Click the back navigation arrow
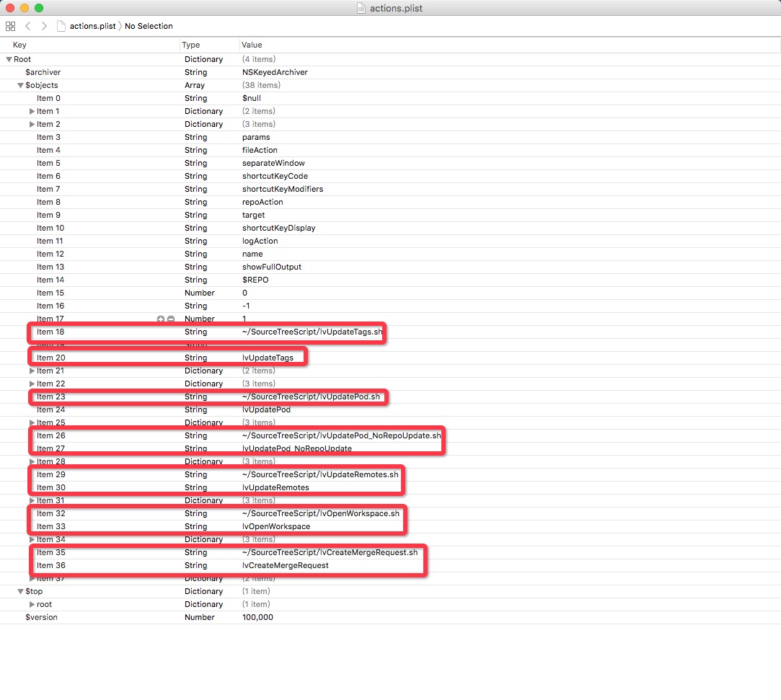 27,26
